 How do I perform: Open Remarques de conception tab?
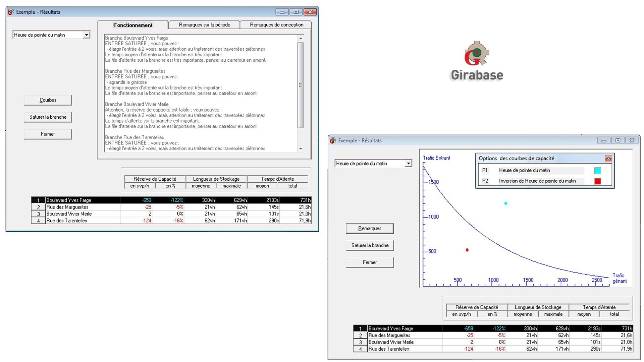(x=276, y=25)
